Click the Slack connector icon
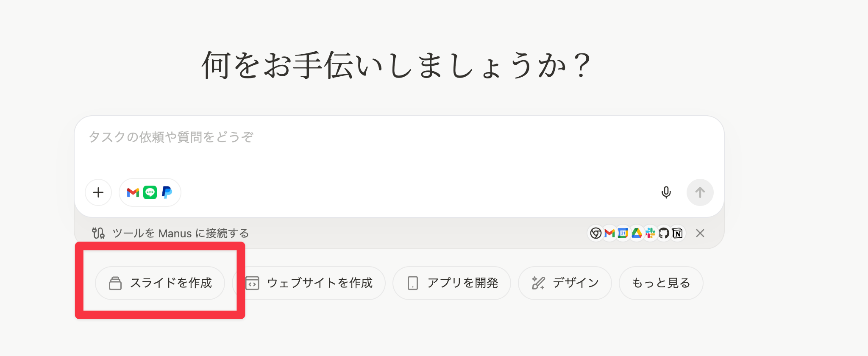The width and height of the screenshot is (868, 356). click(x=650, y=233)
